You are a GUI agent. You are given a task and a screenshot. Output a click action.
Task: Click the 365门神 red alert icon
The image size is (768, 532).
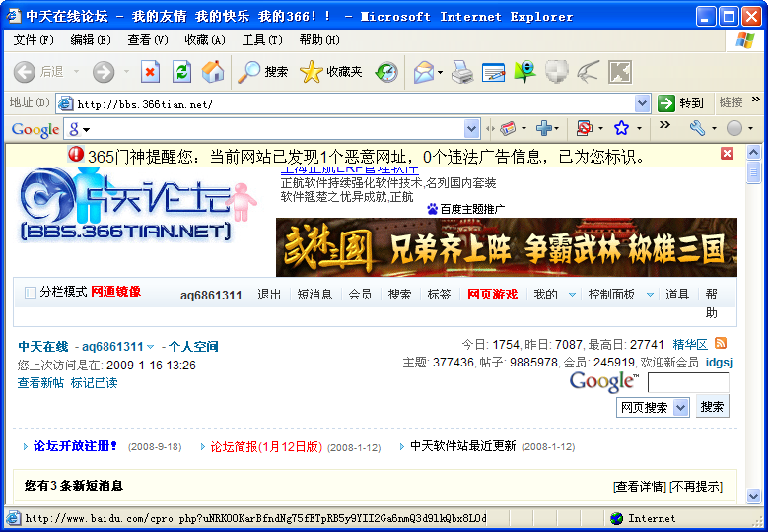pos(76,154)
